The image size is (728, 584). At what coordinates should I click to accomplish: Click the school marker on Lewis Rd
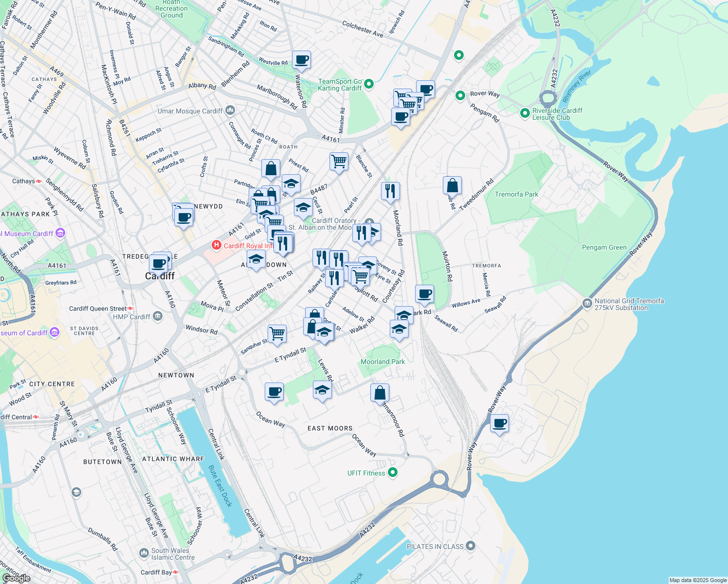(322, 391)
